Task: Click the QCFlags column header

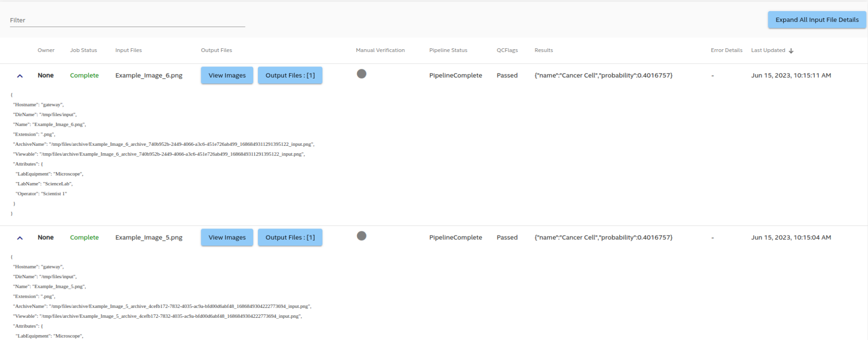Action: coord(507,50)
